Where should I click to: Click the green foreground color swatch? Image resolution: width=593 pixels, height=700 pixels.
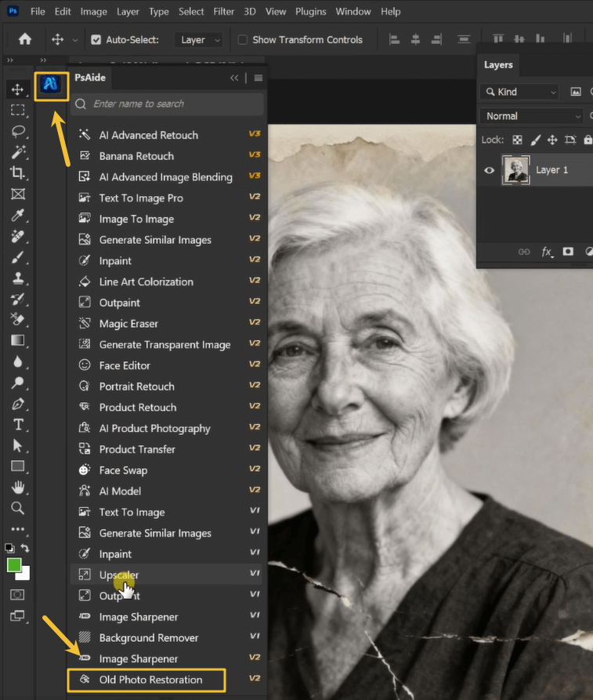click(x=13, y=564)
